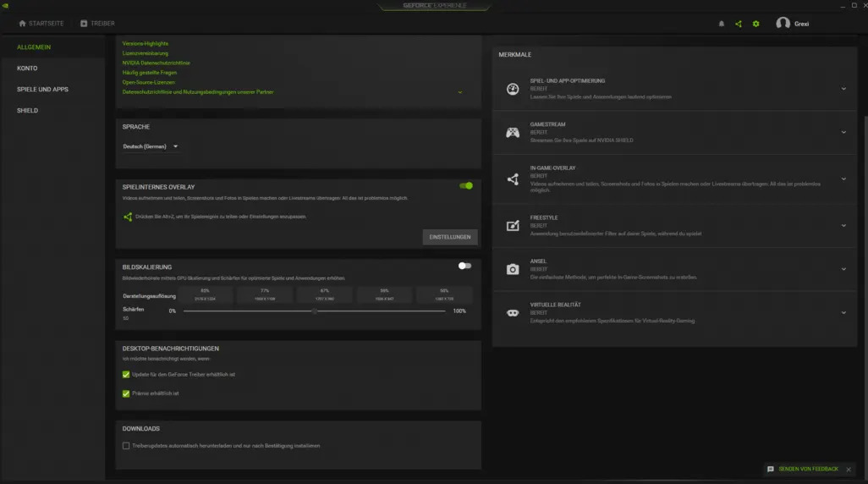Viewport: 868px width, 484px height.
Task: Open partner Datenschutzrichtlinie und Nutzungsbedingungen link
Action: click(198, 92)
